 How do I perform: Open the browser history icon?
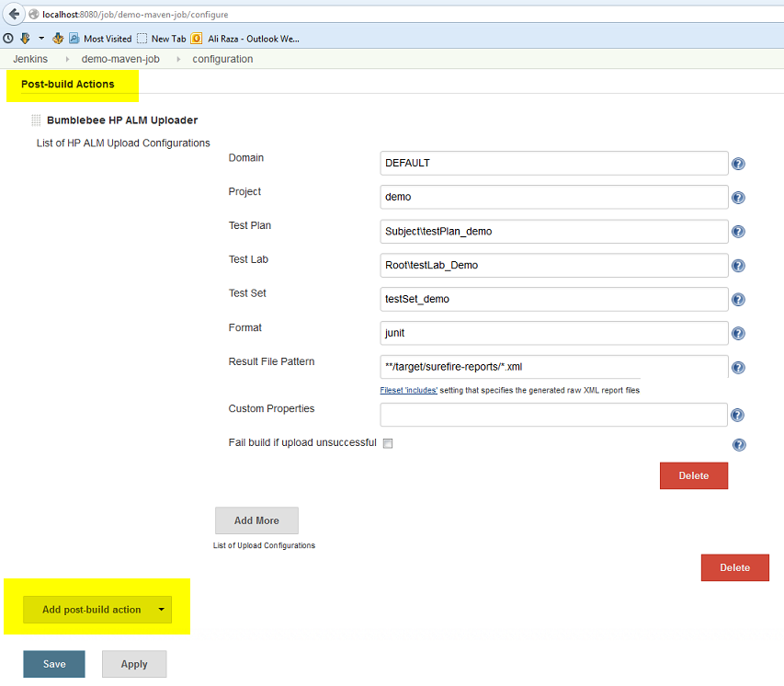point(7,38)
